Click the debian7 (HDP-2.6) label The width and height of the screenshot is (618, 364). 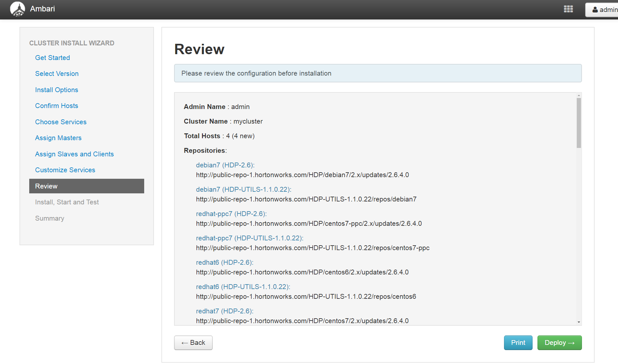tap(225, 165)
